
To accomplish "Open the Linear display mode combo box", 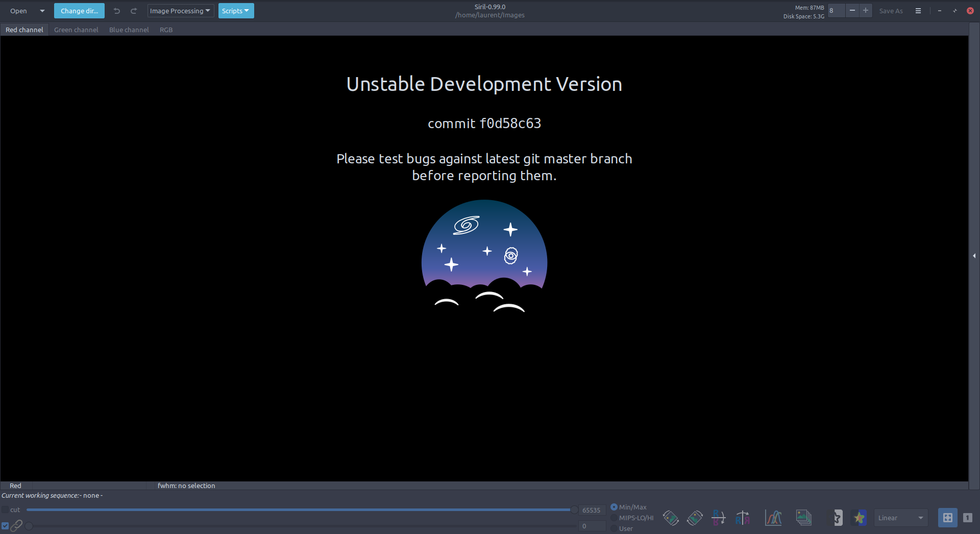I will point(900,518).
